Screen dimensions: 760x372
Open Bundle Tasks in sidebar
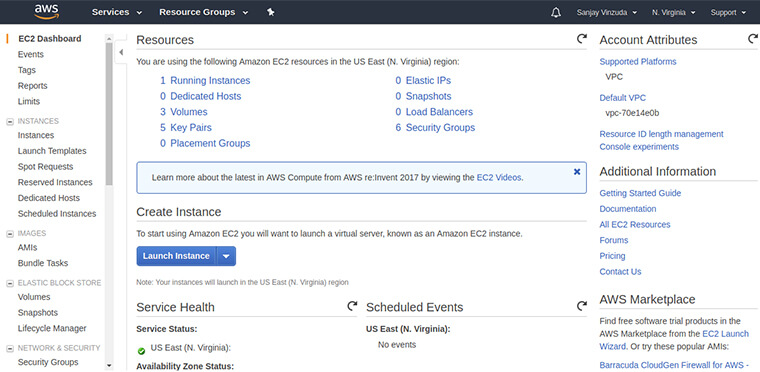[43, 263]
